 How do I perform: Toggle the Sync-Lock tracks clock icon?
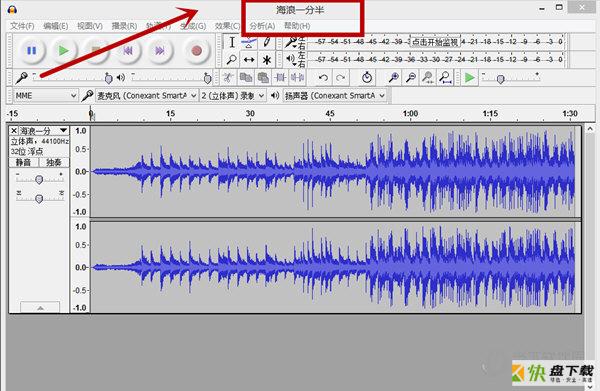(367, 78)
